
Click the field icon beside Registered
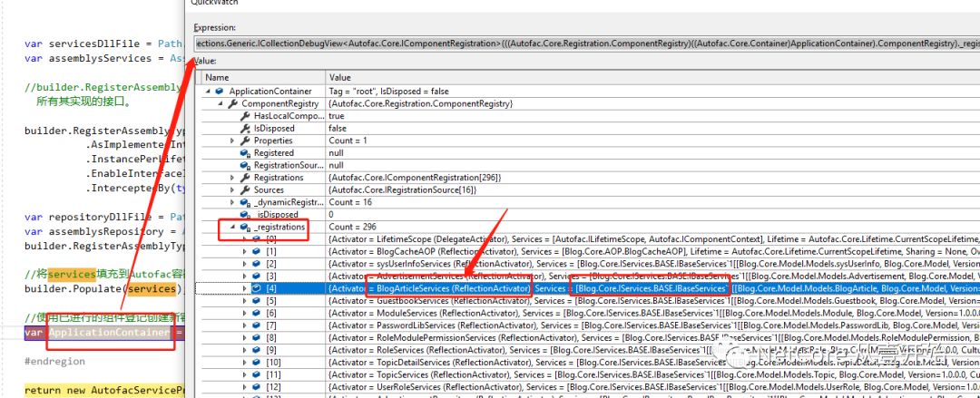click(245, 153)
